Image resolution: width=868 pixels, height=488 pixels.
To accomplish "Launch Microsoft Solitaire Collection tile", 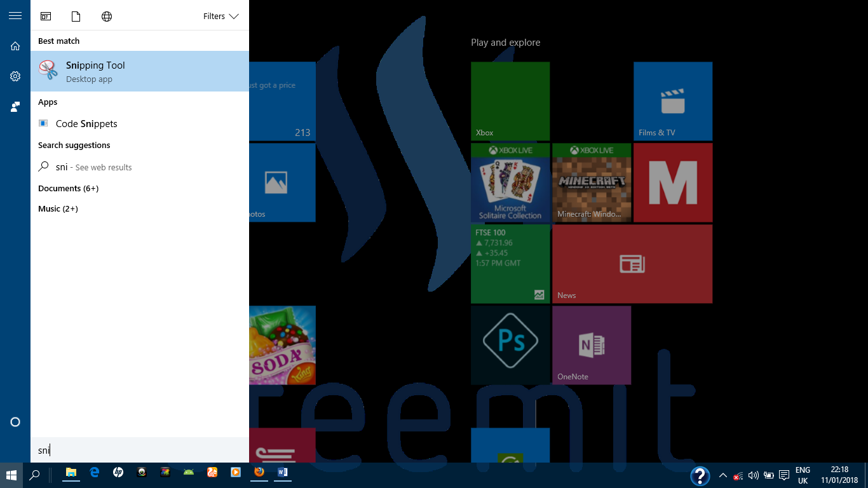I will (510, 182).
